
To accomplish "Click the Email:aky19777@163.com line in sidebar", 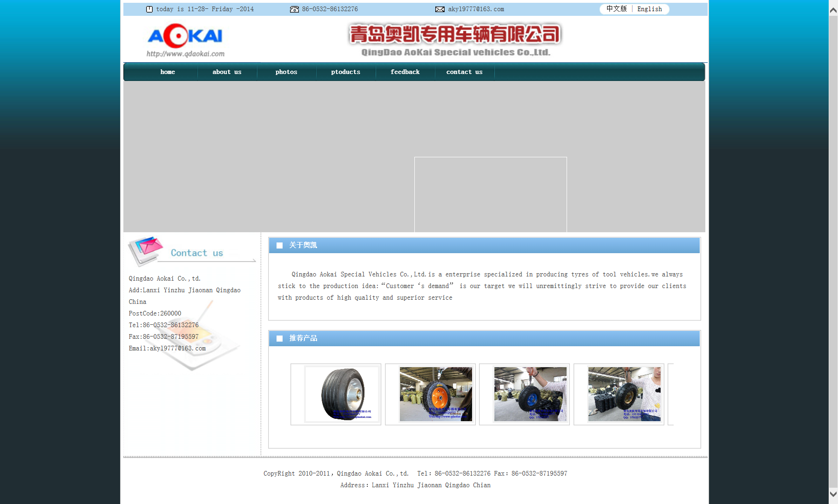I will [167, 348].
